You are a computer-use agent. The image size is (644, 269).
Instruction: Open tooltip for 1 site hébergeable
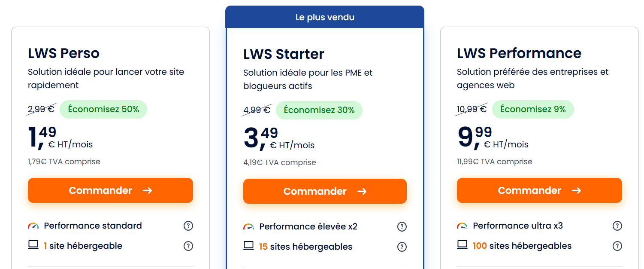pos(188,246)
